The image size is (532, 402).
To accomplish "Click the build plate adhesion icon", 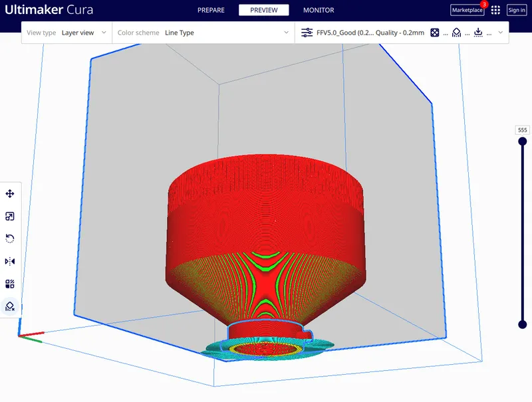I will [478, 33].
